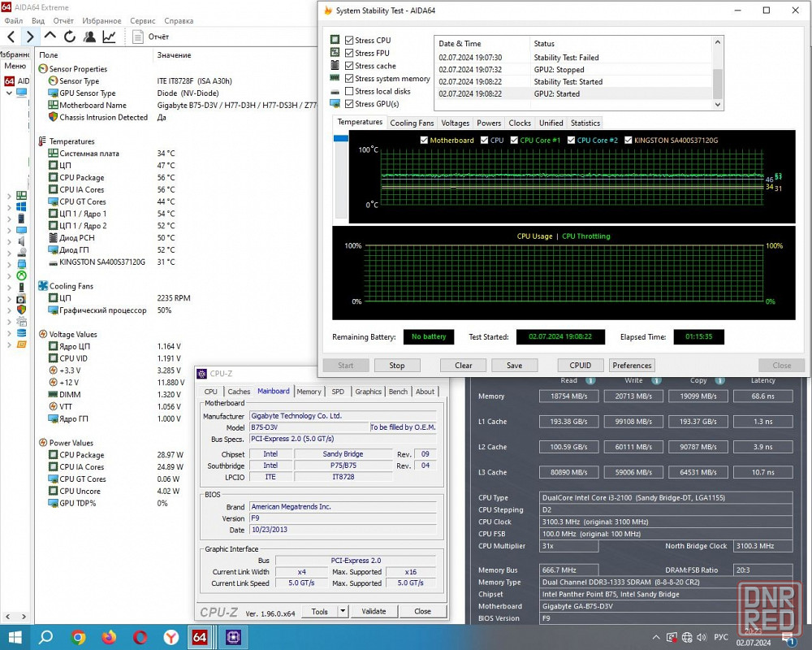Click the Отчёт report page icon
This screenshot has width=812, height=650.
[x=139, y=37]
